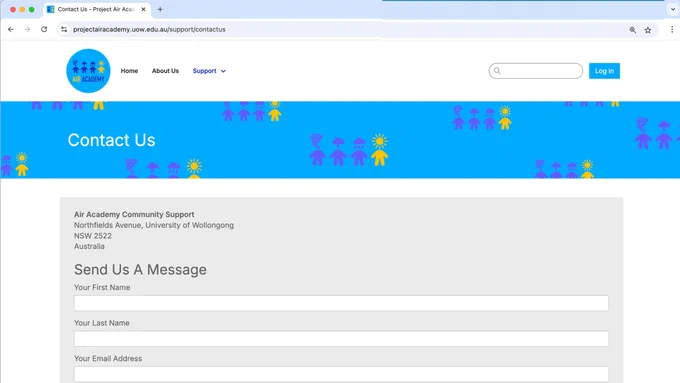
Task: Click the search magnifier icon in site search
Action: pyautogui.click(x=497, y=71)
